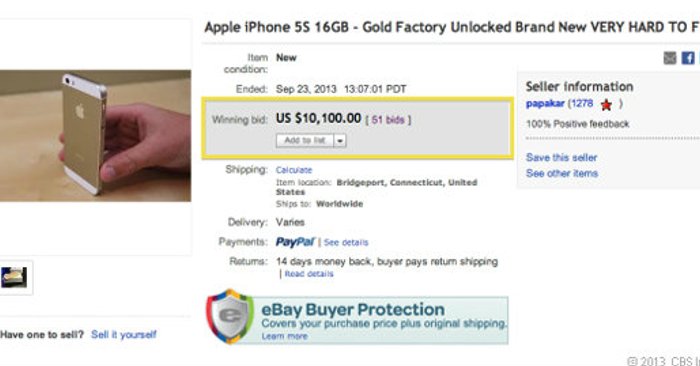This screenshot has height=366, width=700.
Task: Click the Apple iPhone 5S listing title
Action: click(452, 27)
